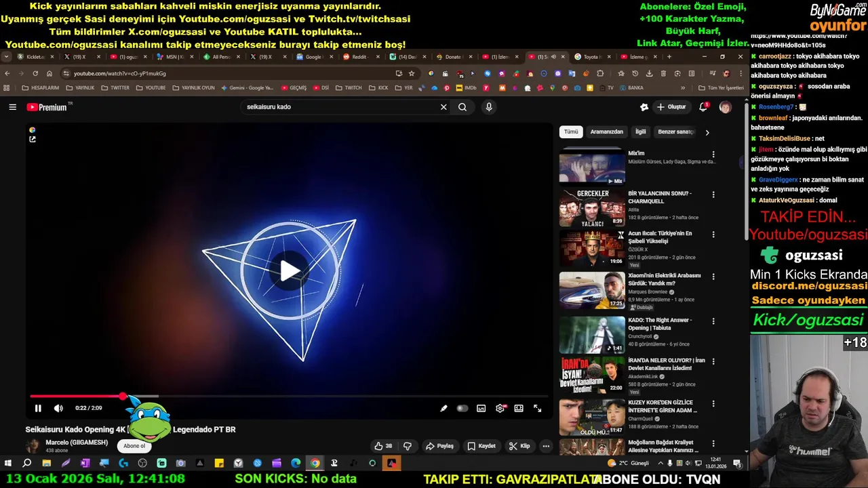
Task: Switch to the Toyota browser tab
Action: coord(593,57)
